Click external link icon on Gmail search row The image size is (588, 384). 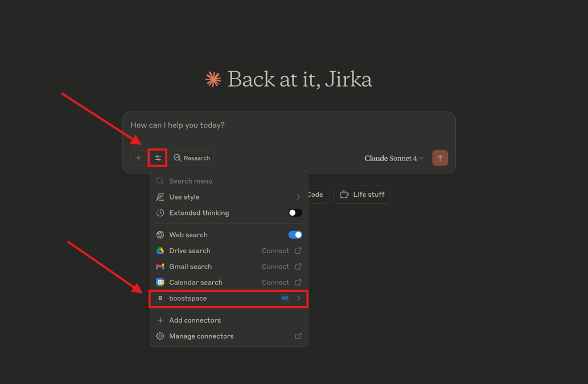click(298, 266)
